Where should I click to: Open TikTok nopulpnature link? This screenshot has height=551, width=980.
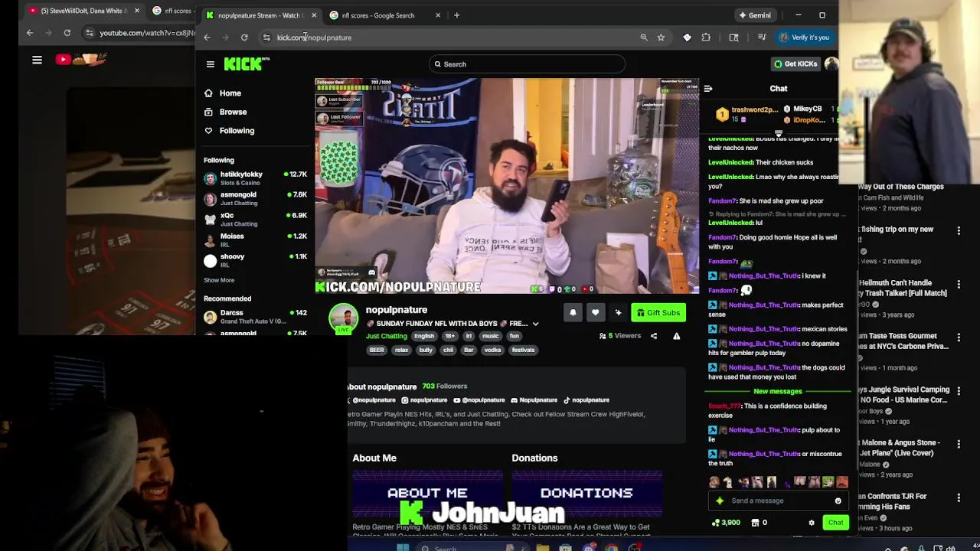[x=586, y=400]
